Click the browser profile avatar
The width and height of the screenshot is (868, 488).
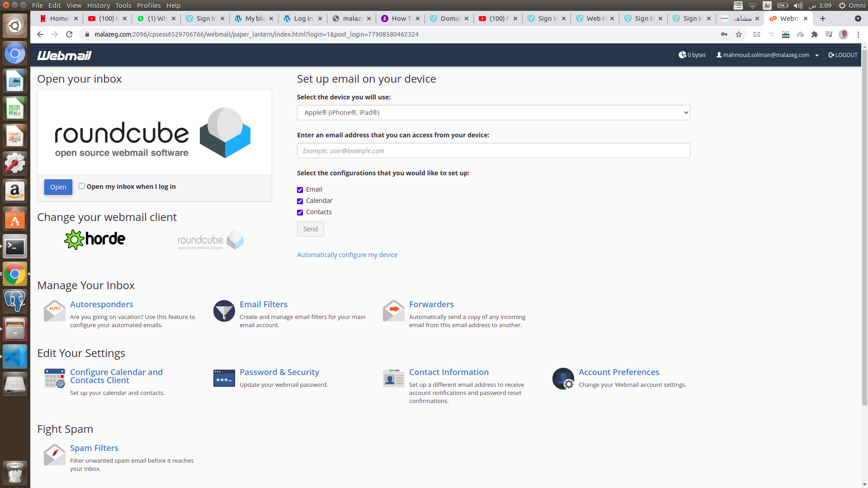pos(844,34)
